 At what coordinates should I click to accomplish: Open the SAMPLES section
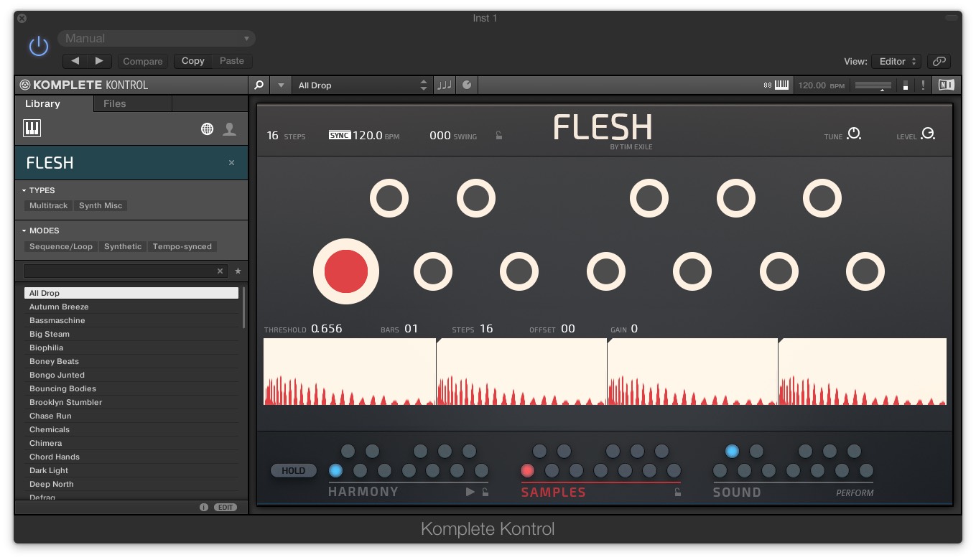point(554,493)
